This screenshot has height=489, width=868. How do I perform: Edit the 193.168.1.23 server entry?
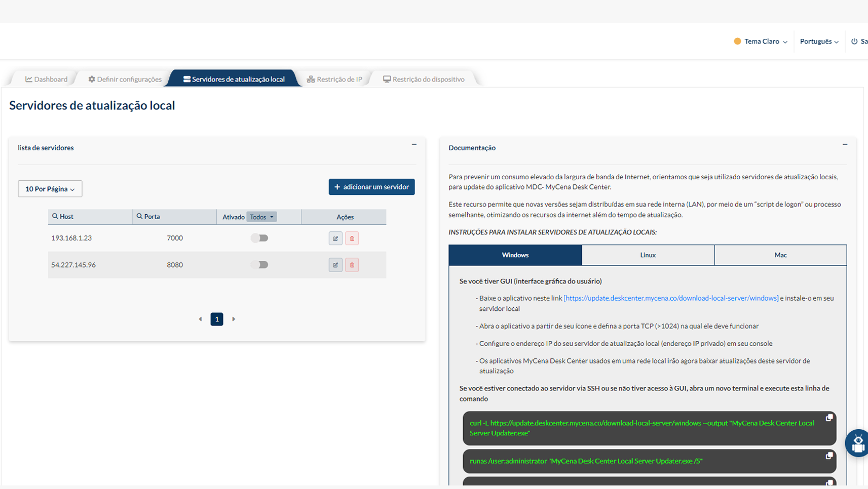click(335, 238)
